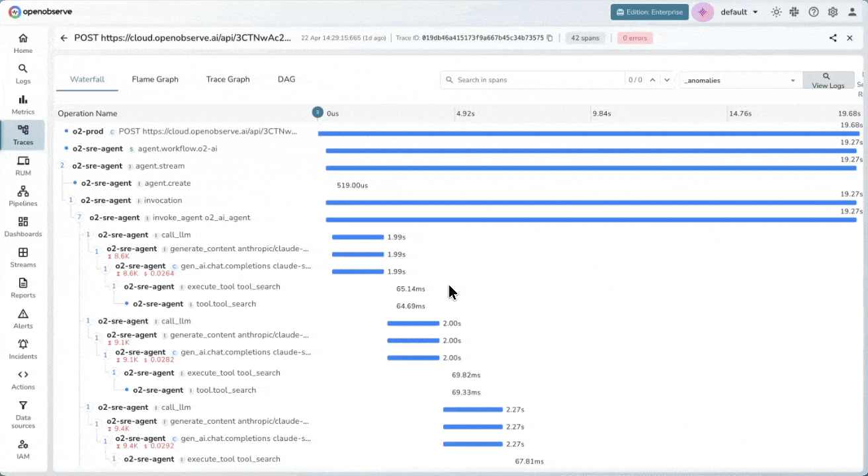Viewport: 868px width, 476px height.
Task: Select Traces in the sidebar
Action: point(23,135)
